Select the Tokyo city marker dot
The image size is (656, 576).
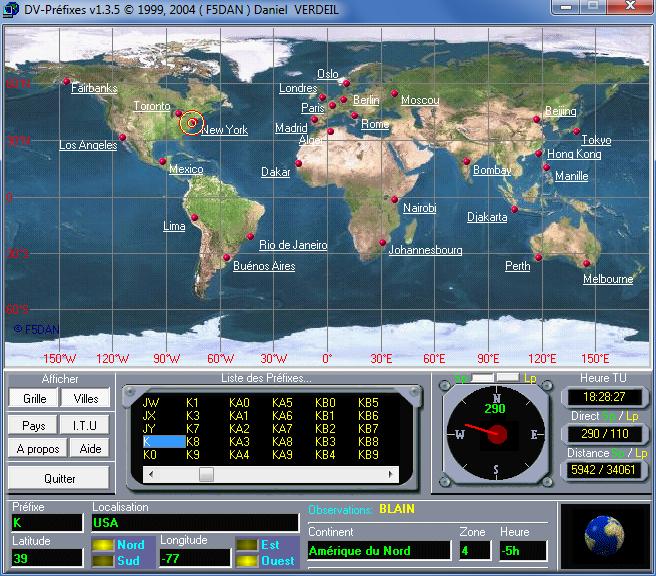[576, 130]
